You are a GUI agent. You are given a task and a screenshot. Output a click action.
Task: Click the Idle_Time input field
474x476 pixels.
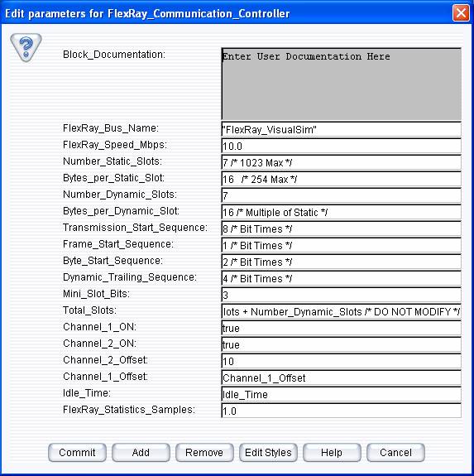tap(342, 394)
